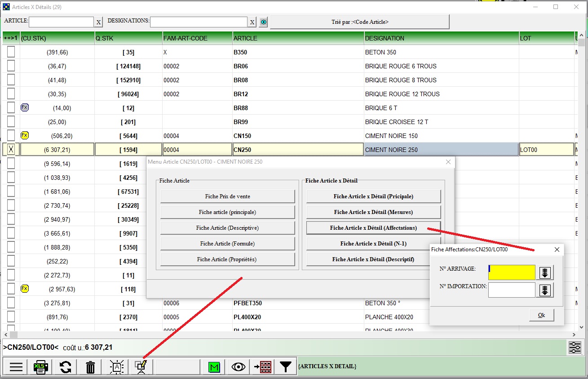The image size is (588, 379).
Task: Focus the DESIGNATIONS search input field
Action: [x=199, y=22]
